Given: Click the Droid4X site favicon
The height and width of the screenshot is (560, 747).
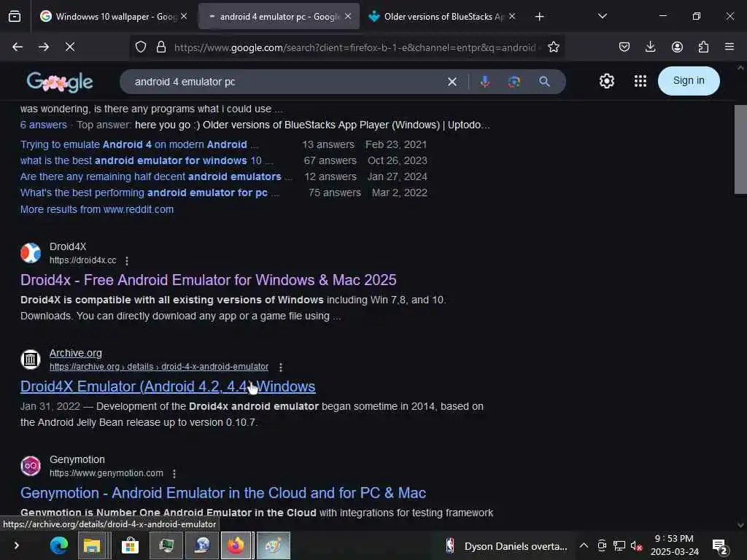Looking at the screenshot, I should point(31,253).
